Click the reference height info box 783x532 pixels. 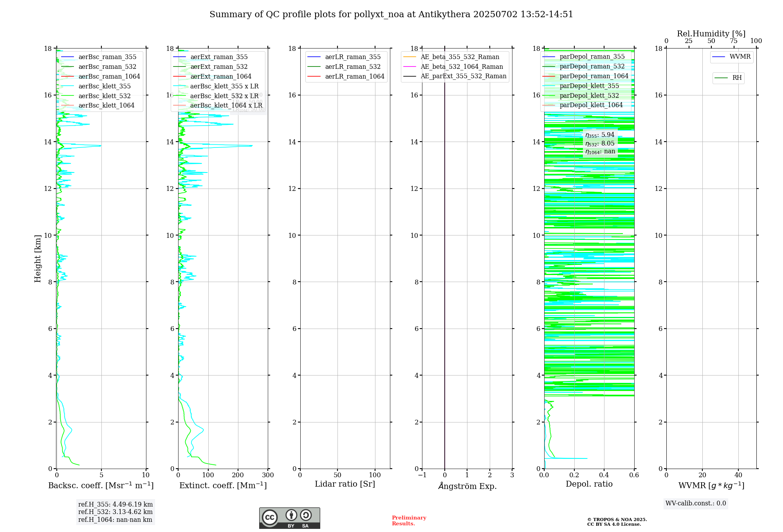(x=115, y=512)
